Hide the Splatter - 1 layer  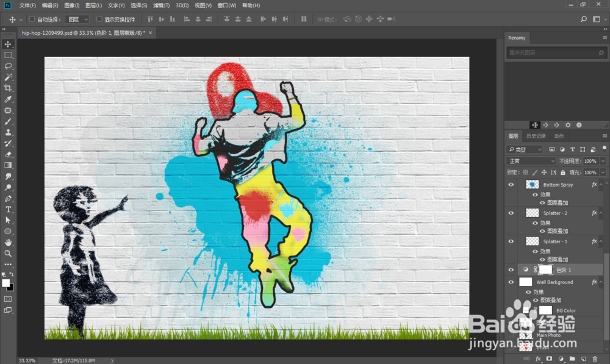click(x=511, y=241)
